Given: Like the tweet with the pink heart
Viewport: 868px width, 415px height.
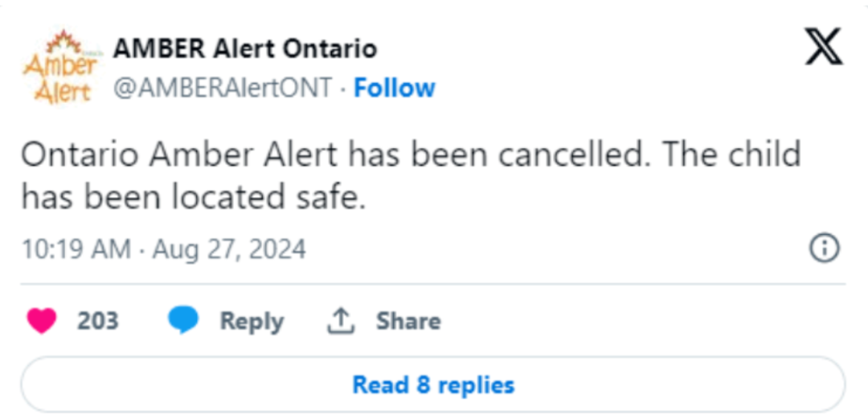Looking at the screenshot, I should tap(42, 321).
